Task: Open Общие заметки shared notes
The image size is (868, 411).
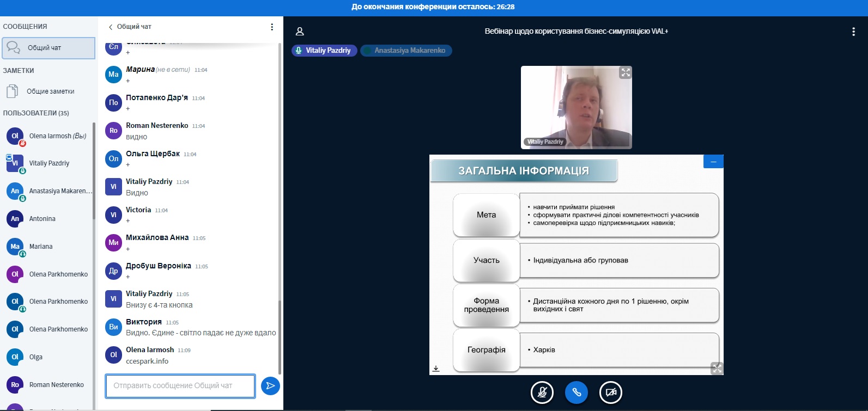Action: [48, 91]
